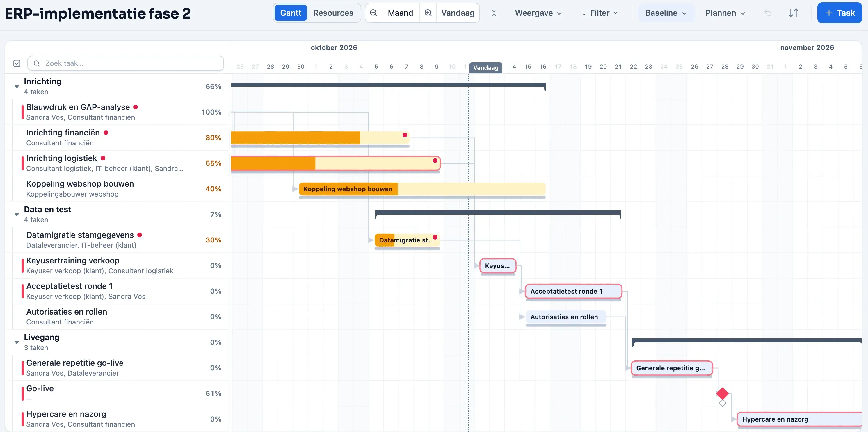Image resolution: width=868 pixels, height=432 pixels.
Task: Click the november 2026 month header
Action: (x=807, y=47)
